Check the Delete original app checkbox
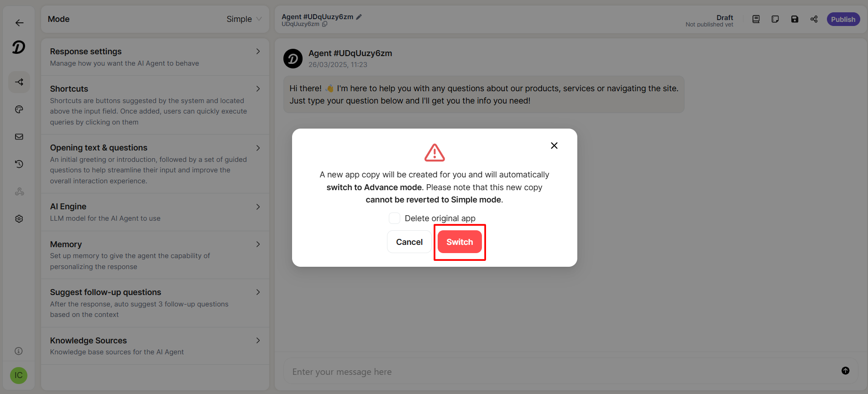The image size is (868, 394). tap(394, 218)
